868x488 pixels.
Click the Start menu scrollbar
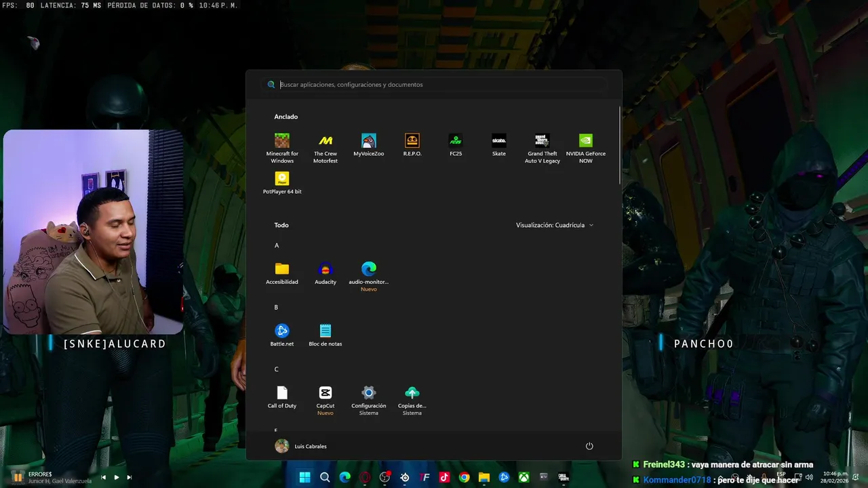point(619,144)
